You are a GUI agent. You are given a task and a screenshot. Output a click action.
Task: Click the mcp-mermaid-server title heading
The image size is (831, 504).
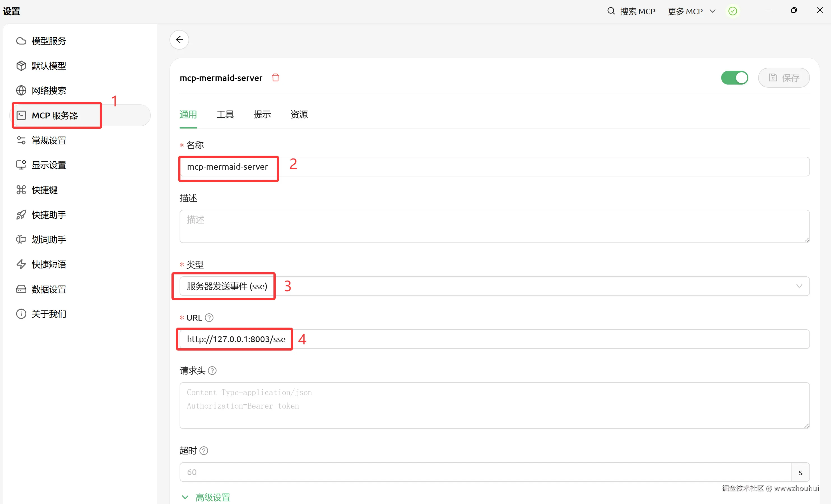[x=221, y=78]
